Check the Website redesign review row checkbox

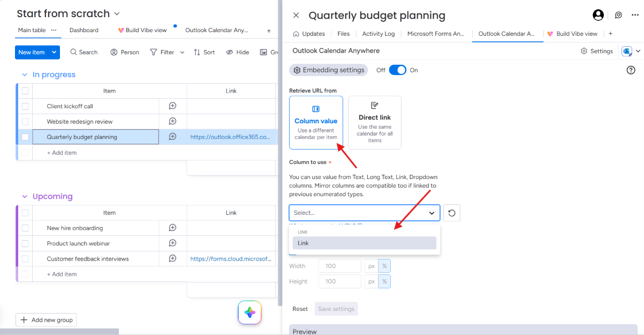pyautogui.click(x=25, y=122)
